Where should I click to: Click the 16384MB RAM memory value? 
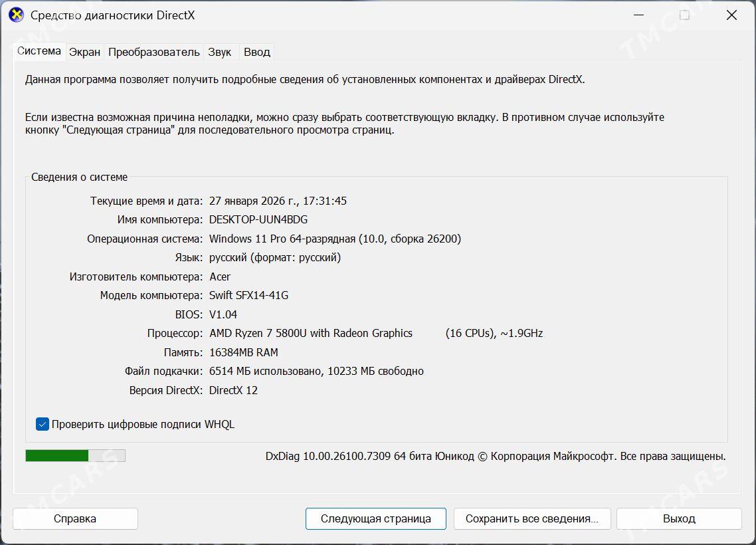243,352
